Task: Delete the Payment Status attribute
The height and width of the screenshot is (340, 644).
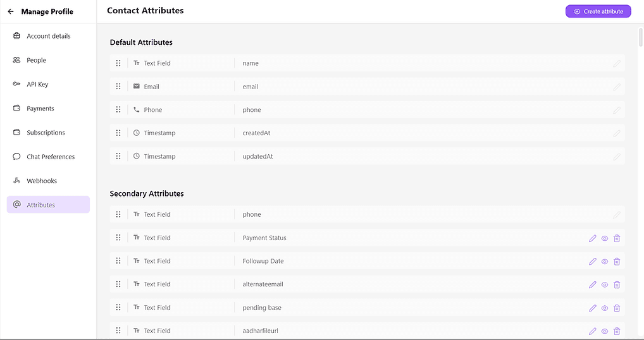Action: [617, 238]
